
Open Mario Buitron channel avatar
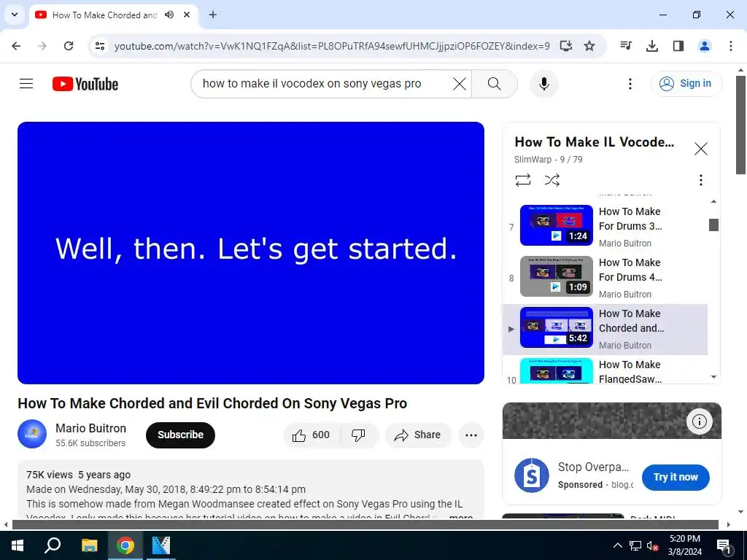(32, 434)
